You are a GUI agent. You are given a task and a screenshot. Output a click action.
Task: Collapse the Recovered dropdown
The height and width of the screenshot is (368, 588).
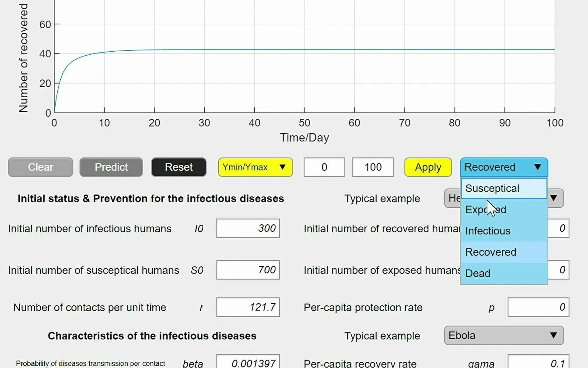point(504,167)
